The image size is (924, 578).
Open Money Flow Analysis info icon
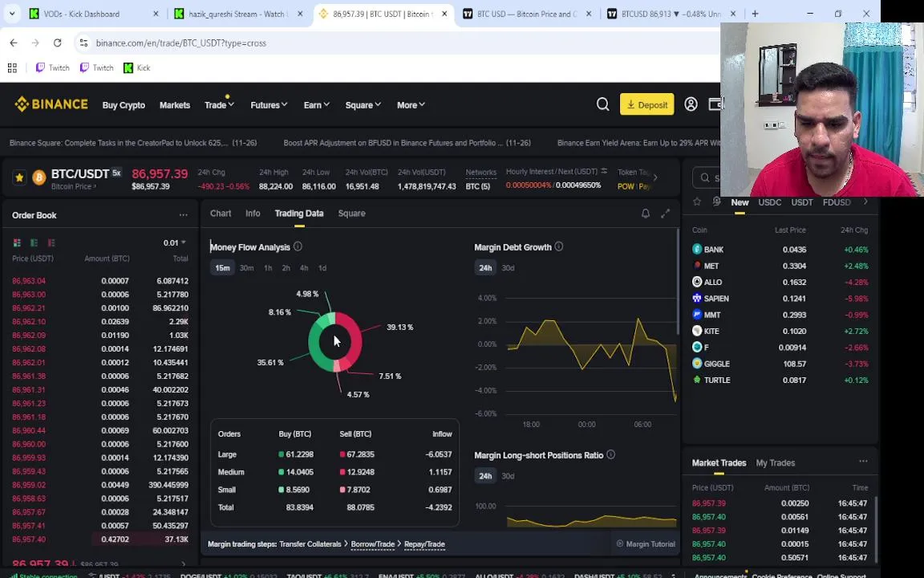(x=298, y=246)
